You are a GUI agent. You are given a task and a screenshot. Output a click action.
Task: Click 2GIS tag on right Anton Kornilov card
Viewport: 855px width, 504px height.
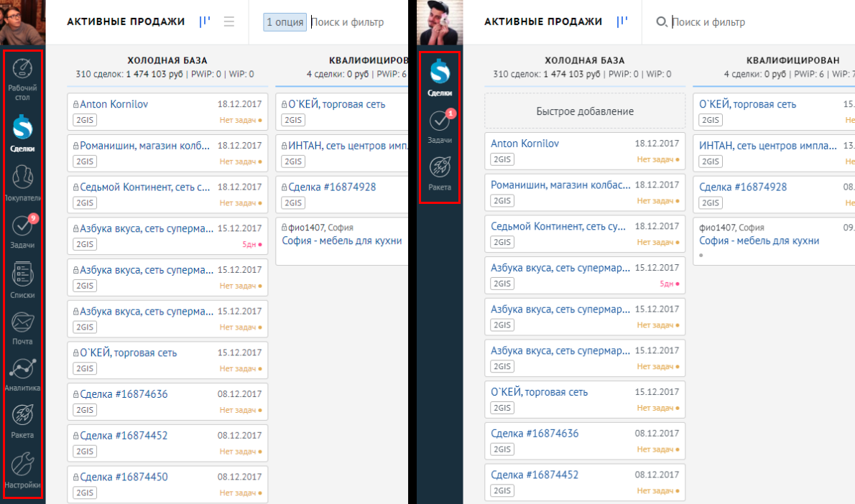click(x=502, y=159)
